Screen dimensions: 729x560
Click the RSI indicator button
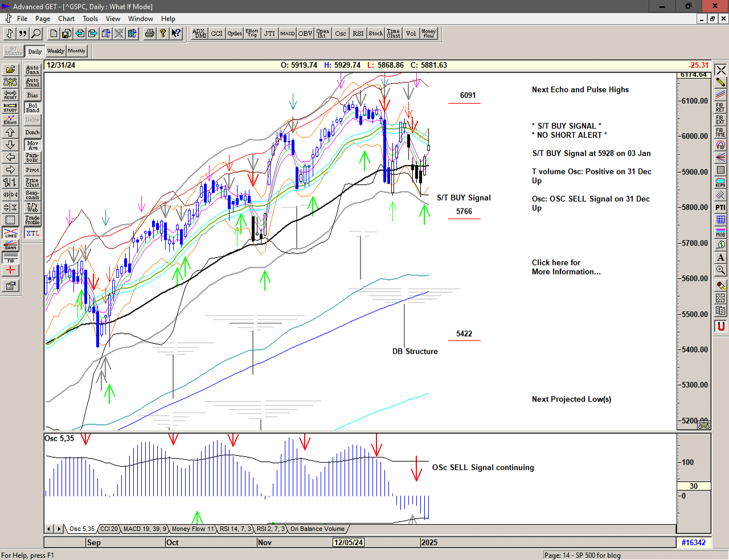[x=358, y=34]
